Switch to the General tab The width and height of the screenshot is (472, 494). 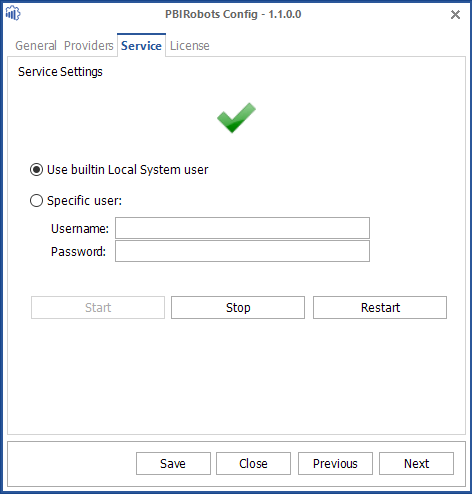[x=36, y=46]
